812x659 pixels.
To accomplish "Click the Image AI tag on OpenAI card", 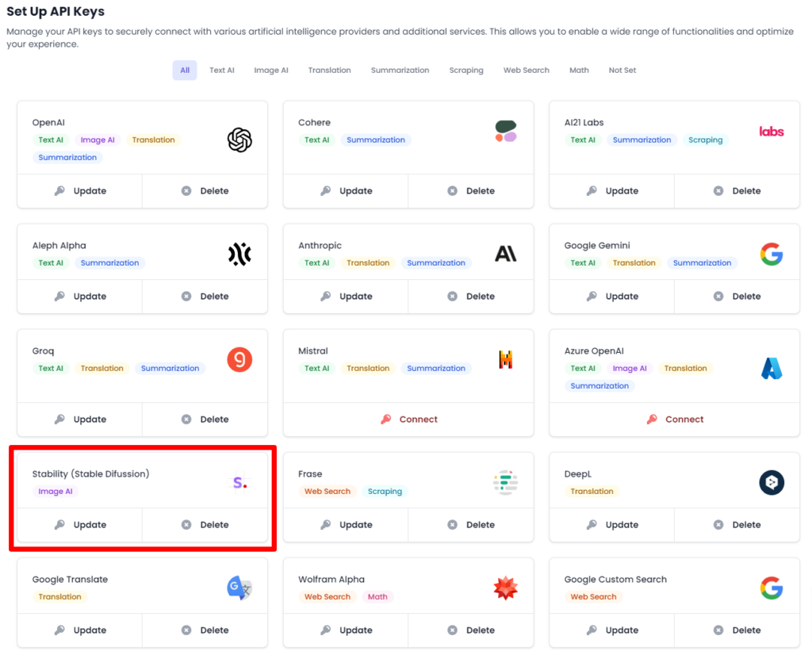I will pyautogui.click(x=97, y=140).
